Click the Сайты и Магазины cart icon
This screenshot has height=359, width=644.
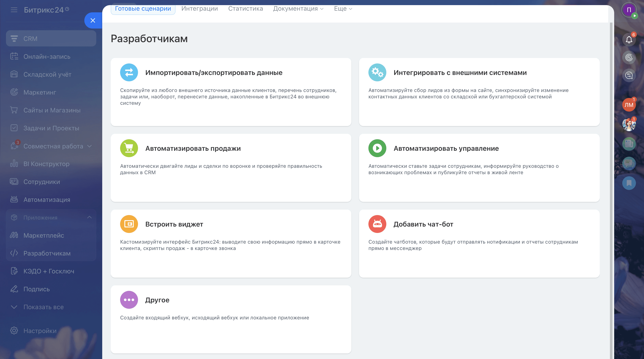click(14, 110)
